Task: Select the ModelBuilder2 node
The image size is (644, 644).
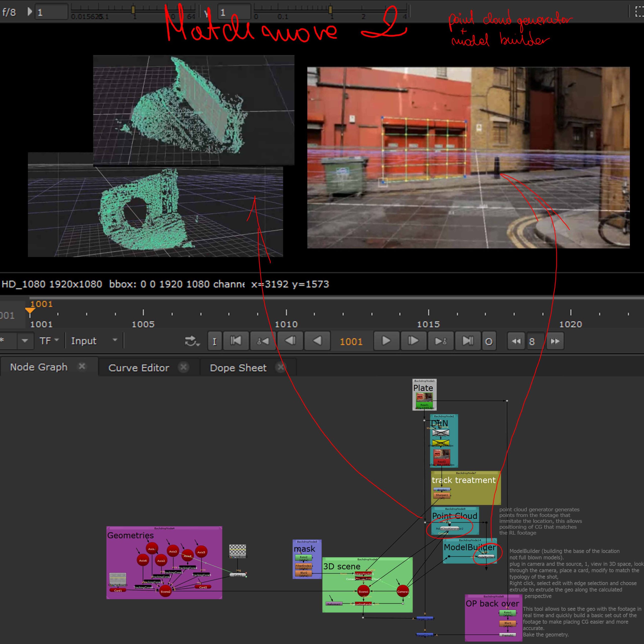Action: (x=486, y=557)
